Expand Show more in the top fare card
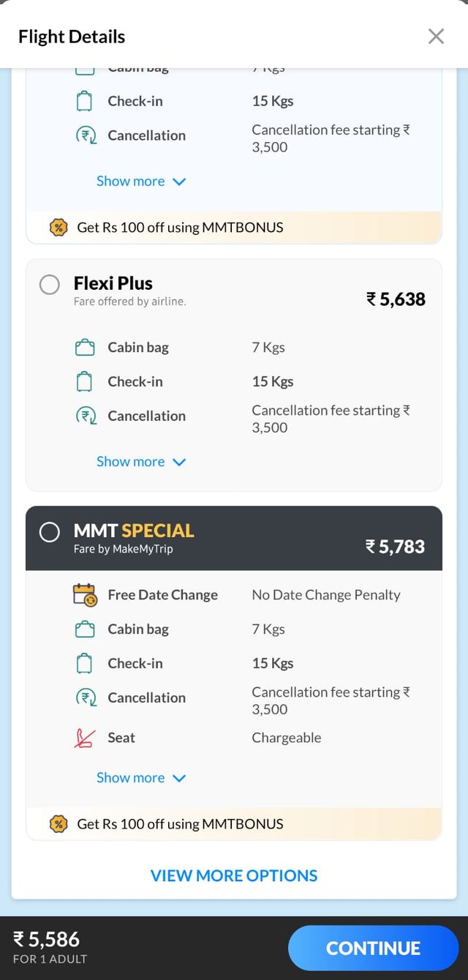 [141, 182]
